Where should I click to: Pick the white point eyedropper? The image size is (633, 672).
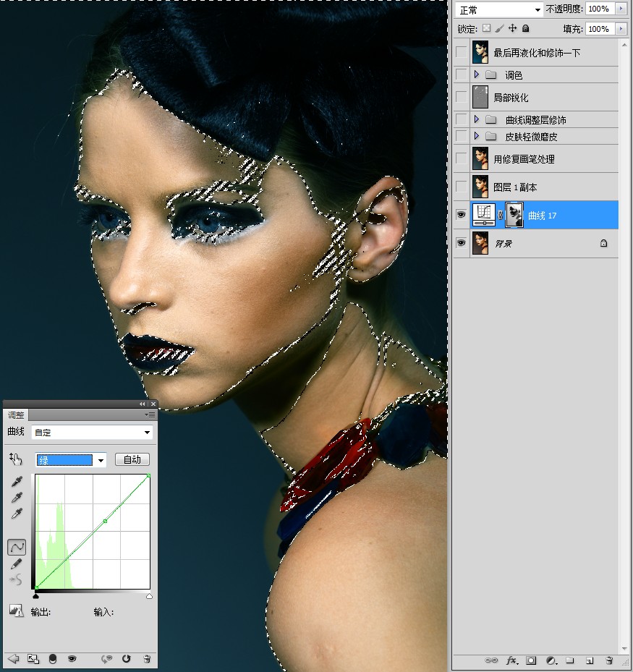coord(17,514)
